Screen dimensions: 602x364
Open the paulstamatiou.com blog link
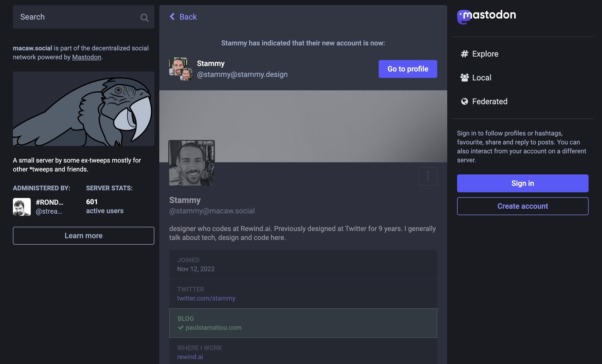point(213,328)
